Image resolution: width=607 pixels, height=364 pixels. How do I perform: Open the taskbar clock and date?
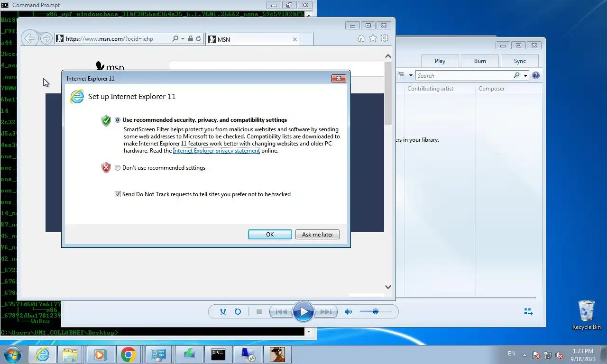(x=583, y=355)
